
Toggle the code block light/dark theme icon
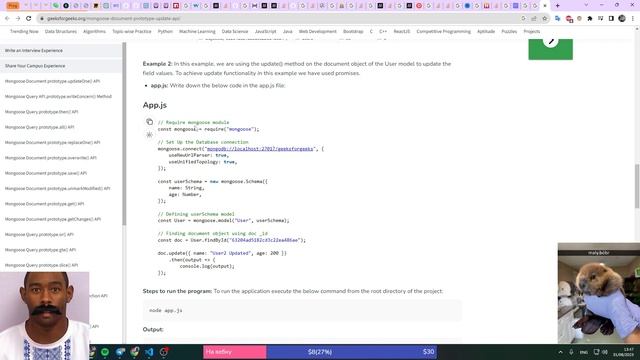(149, 135)
